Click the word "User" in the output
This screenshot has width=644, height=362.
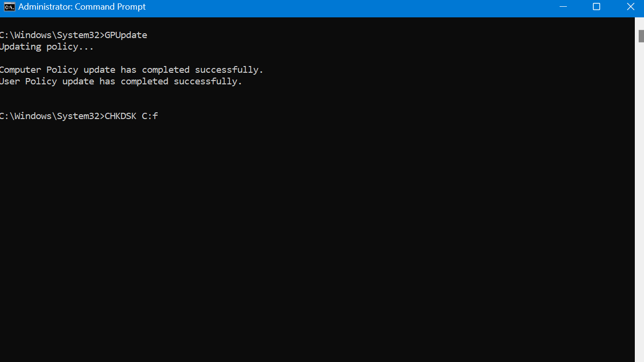tap(10, 81)
